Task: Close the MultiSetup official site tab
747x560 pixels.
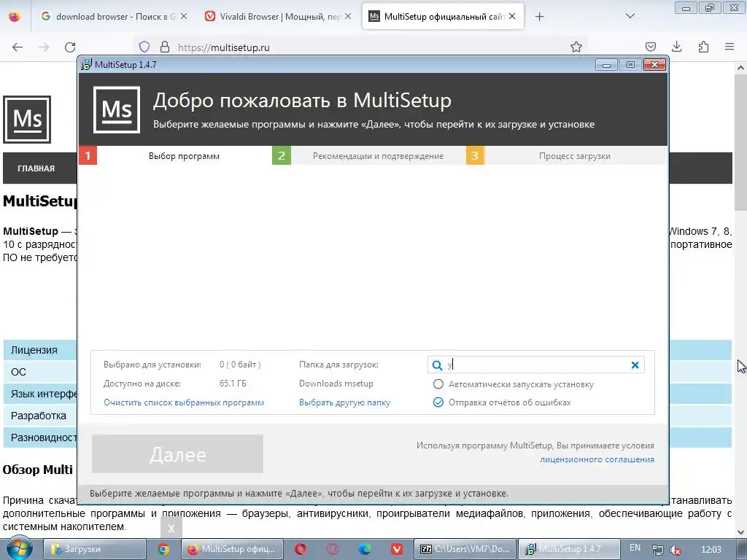Action: point(512,16)
